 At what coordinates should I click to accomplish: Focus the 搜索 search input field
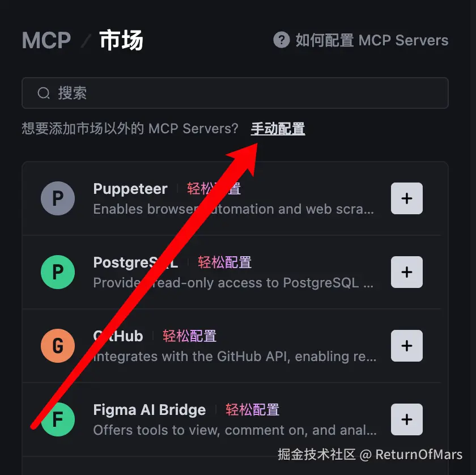point(235,93)
